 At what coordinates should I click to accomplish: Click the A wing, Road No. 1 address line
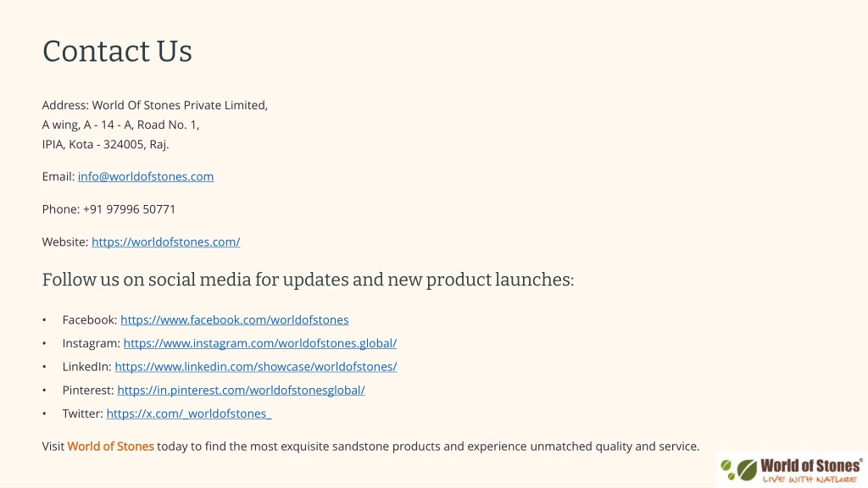(120, 125)
